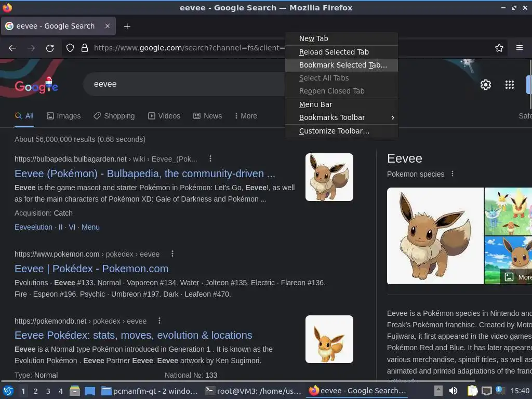Focus Firefox eevee taskbar item
532x399 pixels.
[357, 391]
